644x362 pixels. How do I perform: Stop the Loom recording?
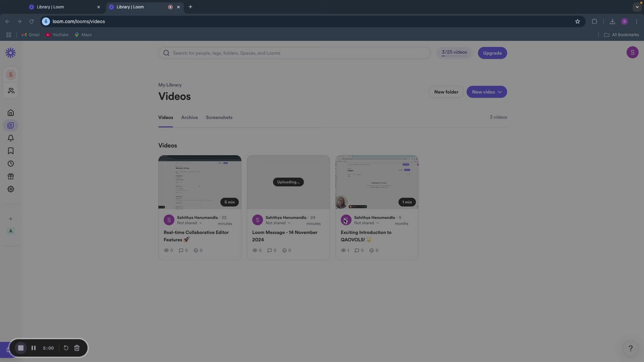(x=21, y=348)
